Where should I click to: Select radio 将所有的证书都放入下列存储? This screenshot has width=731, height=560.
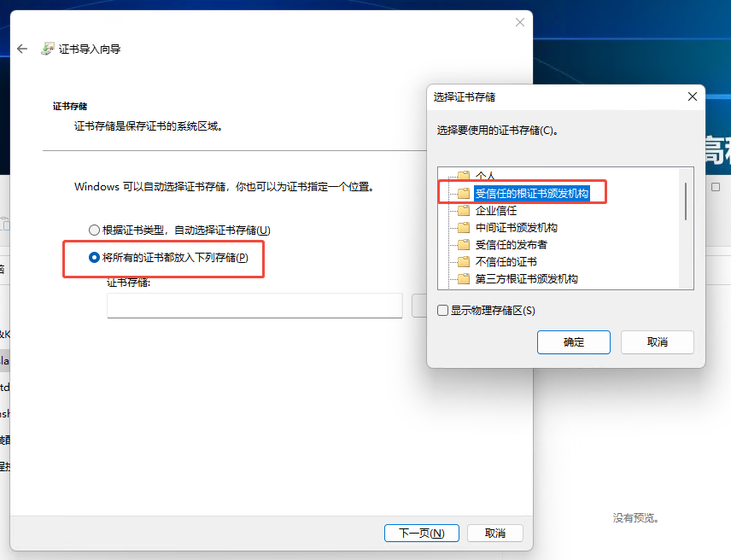tap(94, 257)
